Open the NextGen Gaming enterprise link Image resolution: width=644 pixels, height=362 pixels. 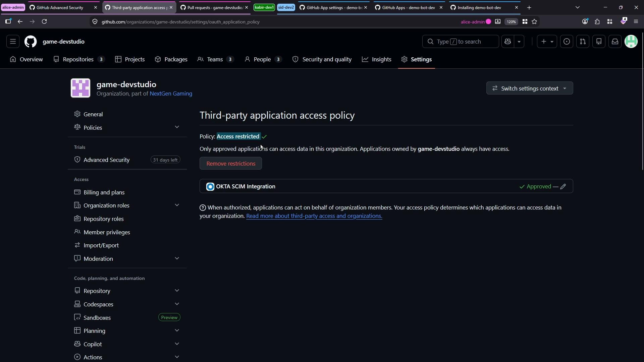click(171, 94)
